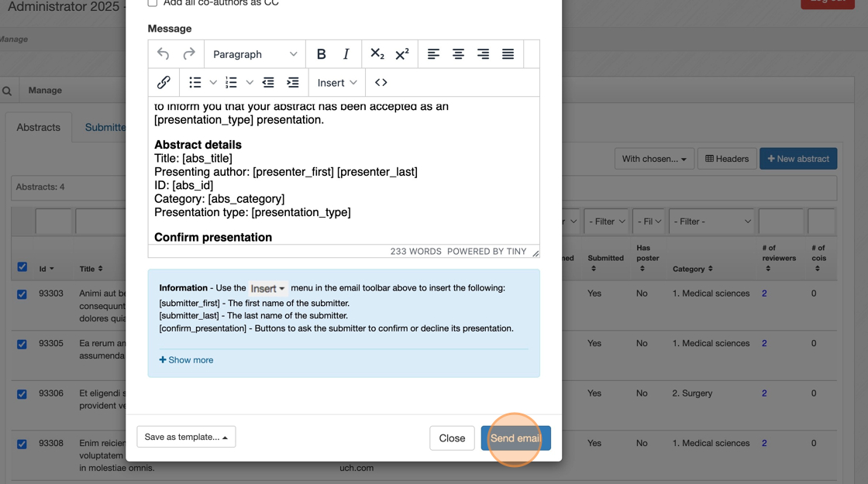Click the '233 WORDS' counter in editor
The height and width of the screenshot is (484, 868).
(x=415, y=251)
